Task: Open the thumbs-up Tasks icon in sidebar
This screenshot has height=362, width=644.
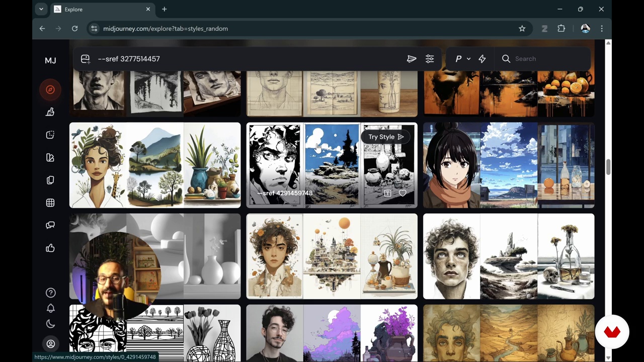Action: 50,248
